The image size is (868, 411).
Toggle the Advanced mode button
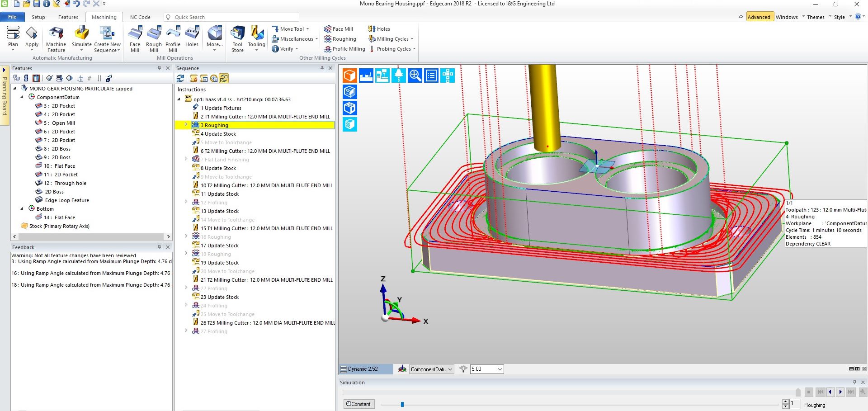[759, 17]
